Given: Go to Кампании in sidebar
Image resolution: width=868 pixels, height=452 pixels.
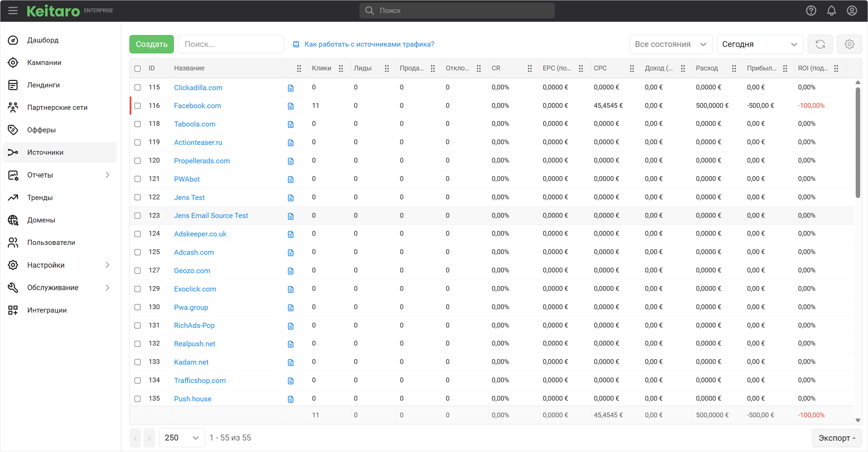Looking at the screenshot, I should 44,63.
